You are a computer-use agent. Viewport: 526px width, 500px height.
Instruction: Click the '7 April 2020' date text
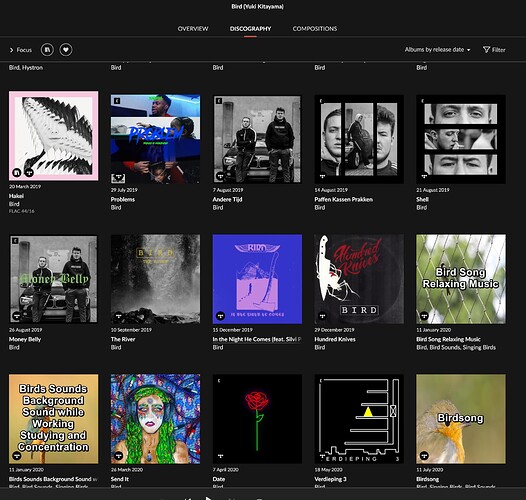[x=226, y=470]
